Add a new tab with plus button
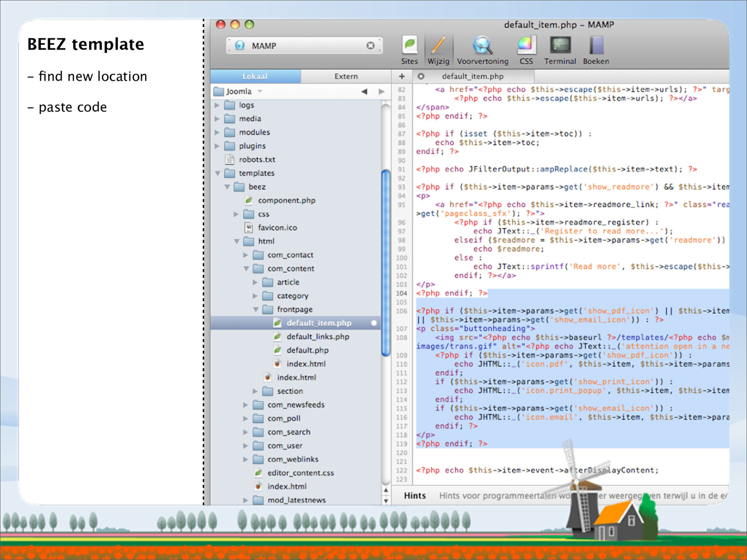The height and width of the screenshot is (560, 747). tap(402, 76)
